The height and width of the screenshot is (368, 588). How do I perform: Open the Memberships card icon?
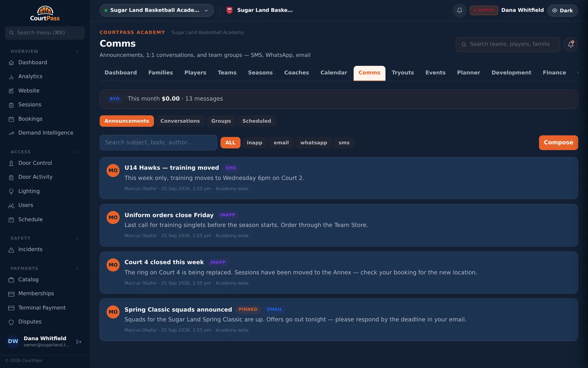tap(11, 294)
